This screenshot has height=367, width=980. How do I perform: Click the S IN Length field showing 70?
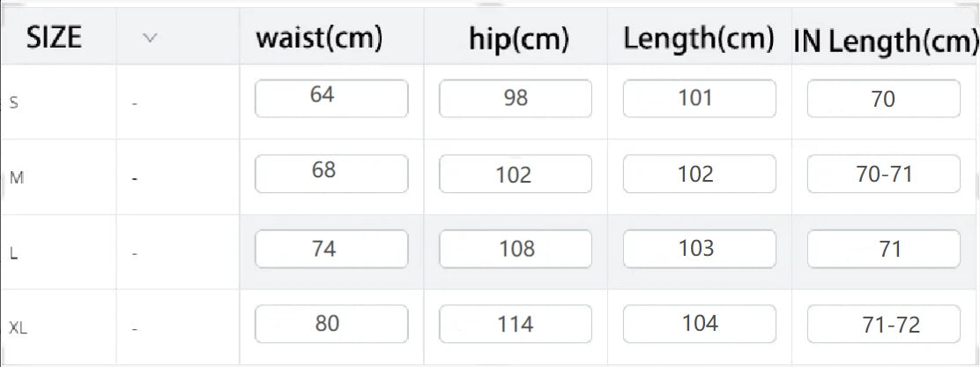click(883, 98)
